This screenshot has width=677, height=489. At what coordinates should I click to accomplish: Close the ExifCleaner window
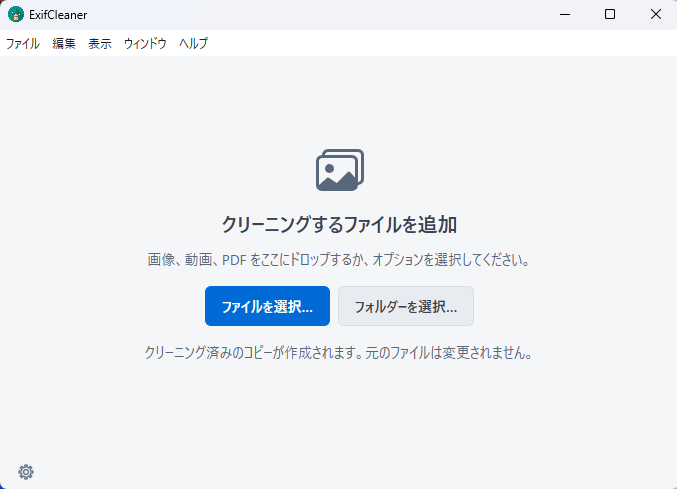655,14
